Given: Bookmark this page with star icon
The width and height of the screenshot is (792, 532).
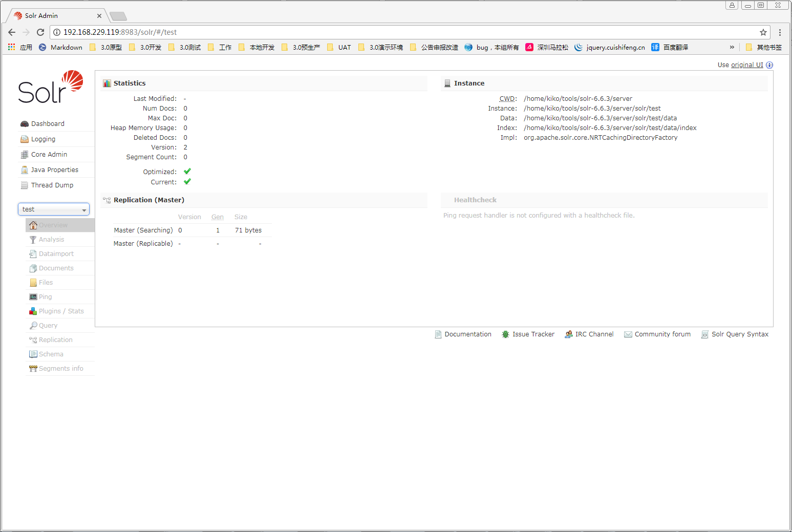Looking at the screenshot, I should [763, 32].
